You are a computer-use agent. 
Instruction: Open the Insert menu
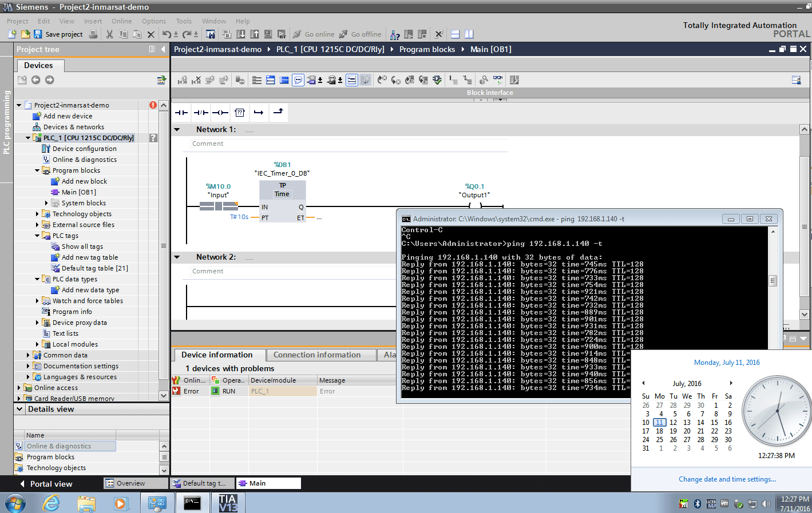93,21
